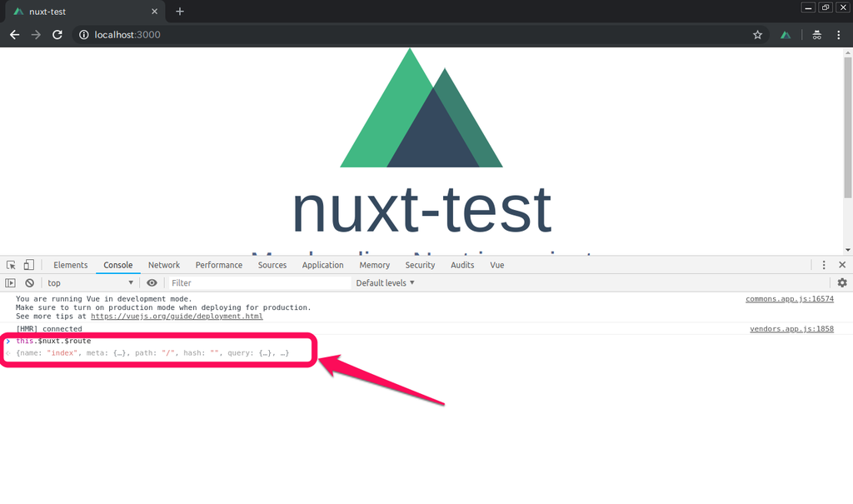The width and height of the screenshot is (853, 504).
Task: Close the nuxt-test tab
Action: pos(154,12)
